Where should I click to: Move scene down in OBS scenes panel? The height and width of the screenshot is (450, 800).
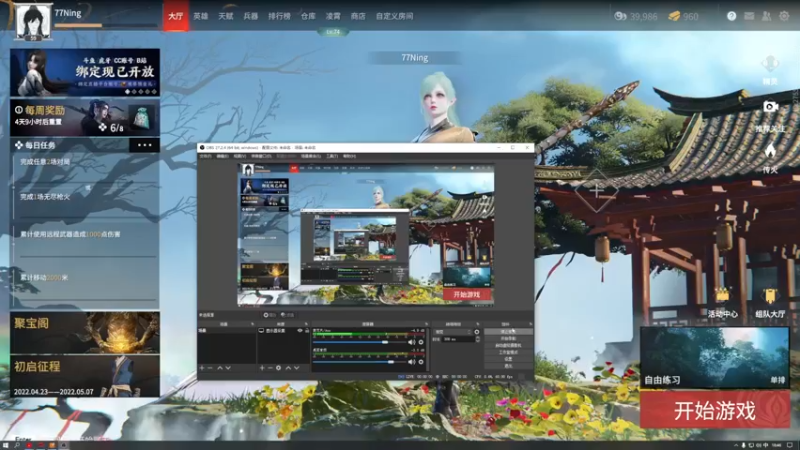pyautogui.click(x=228, y=368)
